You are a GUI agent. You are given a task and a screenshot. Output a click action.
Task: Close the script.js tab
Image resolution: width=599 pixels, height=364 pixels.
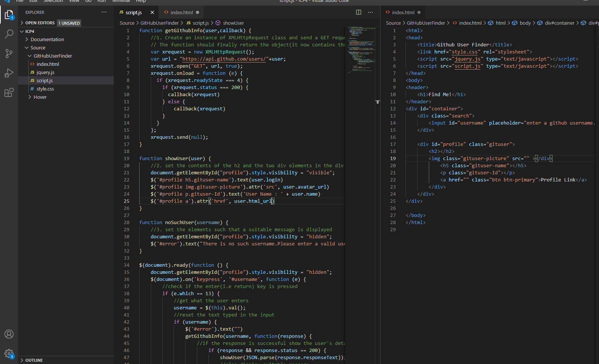tap(152, 12)
